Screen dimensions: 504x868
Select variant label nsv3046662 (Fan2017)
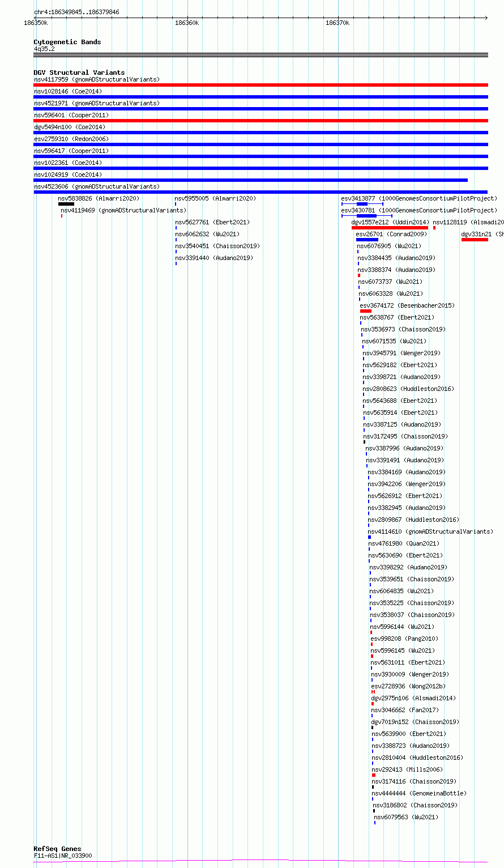coord(405,710)
